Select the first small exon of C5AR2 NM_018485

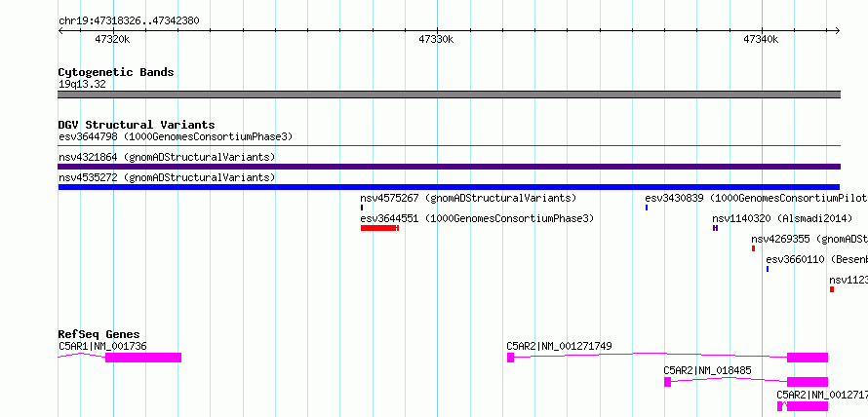(668, 382)
